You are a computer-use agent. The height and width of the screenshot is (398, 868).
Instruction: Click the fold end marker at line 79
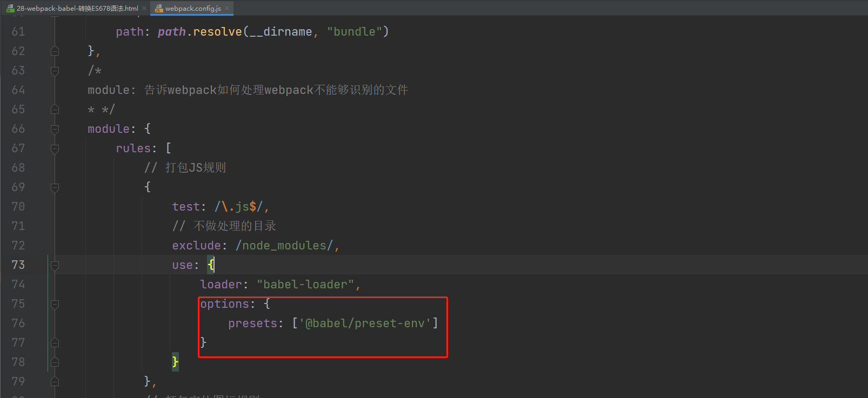pos(55,382)
